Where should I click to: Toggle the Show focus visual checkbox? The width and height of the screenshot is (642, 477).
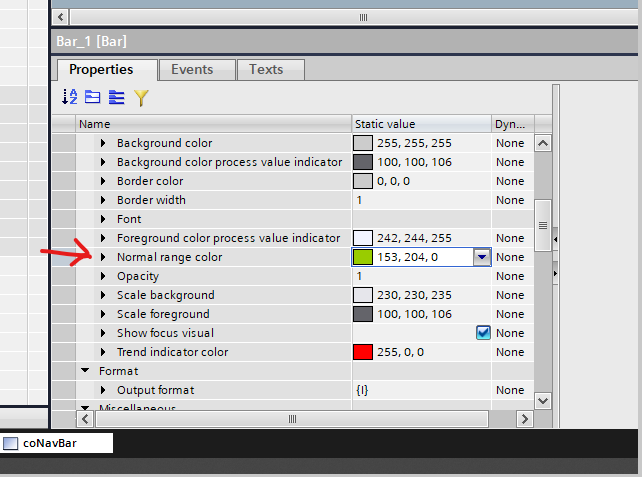483,333
